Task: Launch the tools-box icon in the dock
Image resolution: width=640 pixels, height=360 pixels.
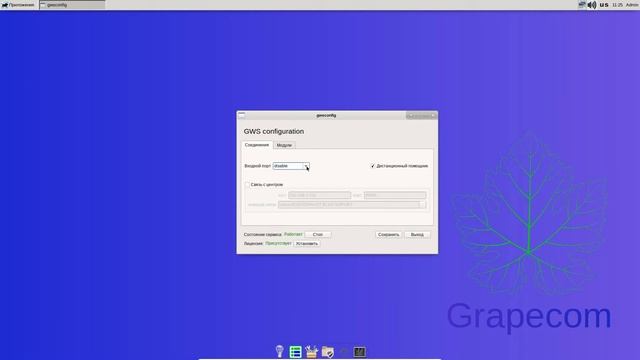Action: (x=311, y=351)
